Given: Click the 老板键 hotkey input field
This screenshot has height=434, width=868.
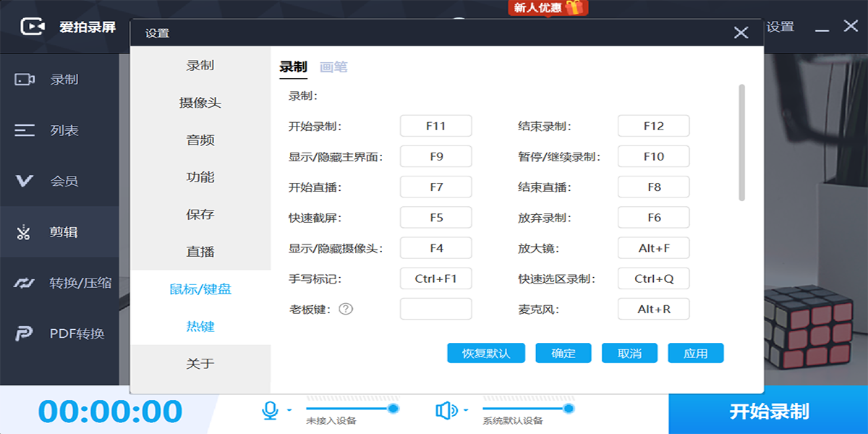Looking at the screenshot, I should (435, 309).
